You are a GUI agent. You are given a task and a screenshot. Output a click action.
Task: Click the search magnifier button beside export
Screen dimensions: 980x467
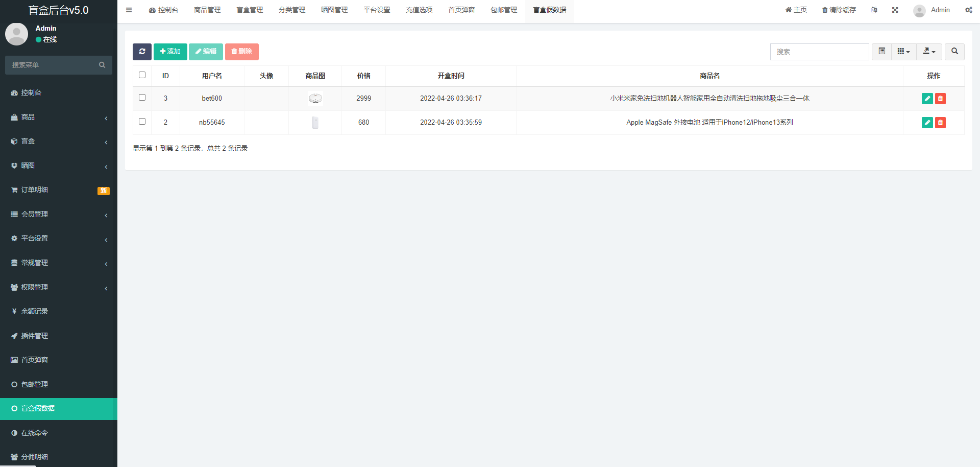point(954,52)
